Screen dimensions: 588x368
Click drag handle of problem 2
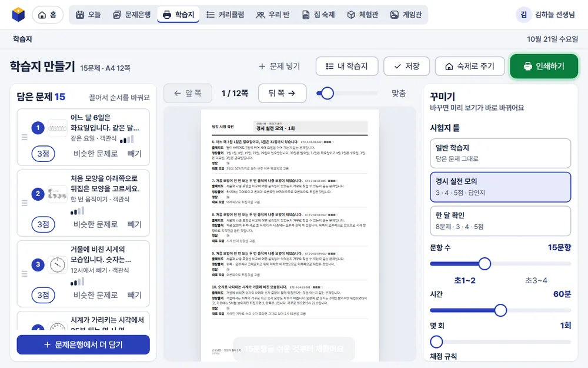tap(24, 203)
